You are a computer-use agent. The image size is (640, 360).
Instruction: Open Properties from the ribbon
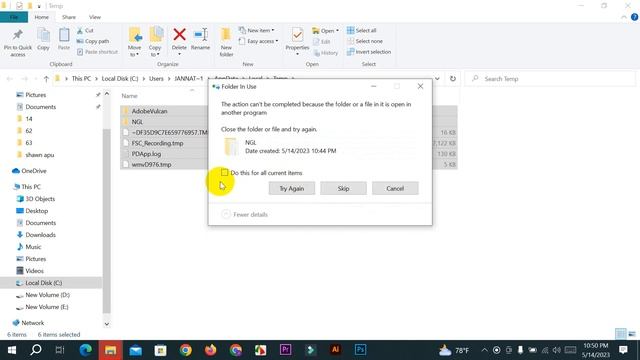(297, 42)
